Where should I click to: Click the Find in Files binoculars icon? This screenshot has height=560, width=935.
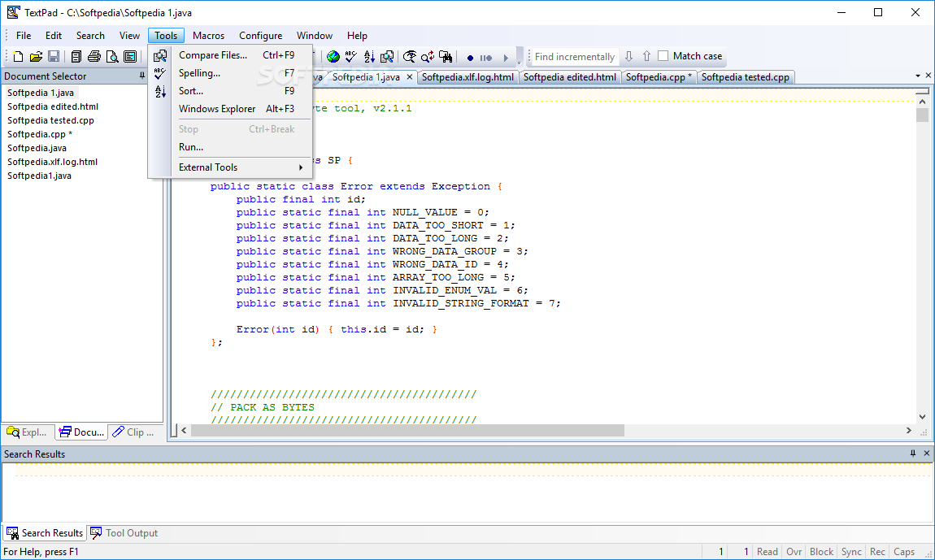446,57
